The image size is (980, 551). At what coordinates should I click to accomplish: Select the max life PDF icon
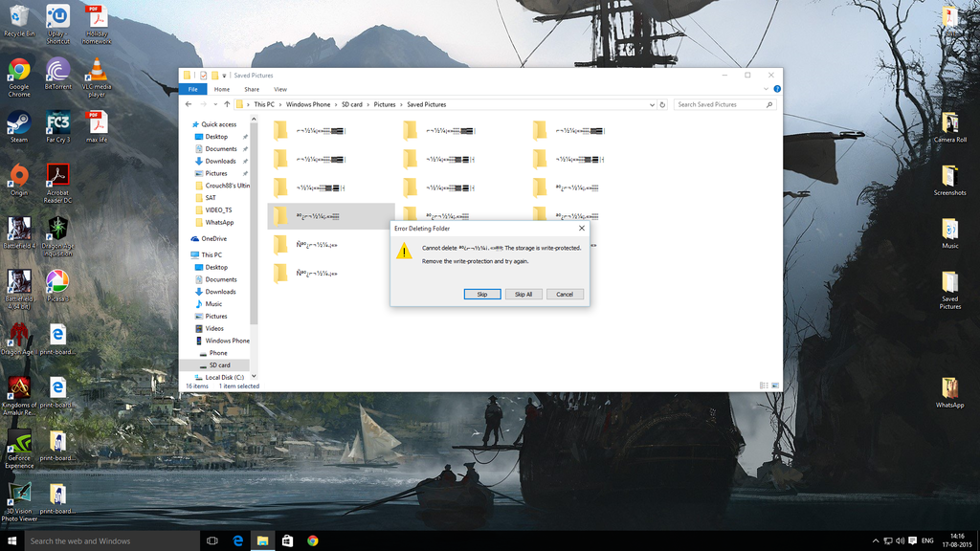97,127
